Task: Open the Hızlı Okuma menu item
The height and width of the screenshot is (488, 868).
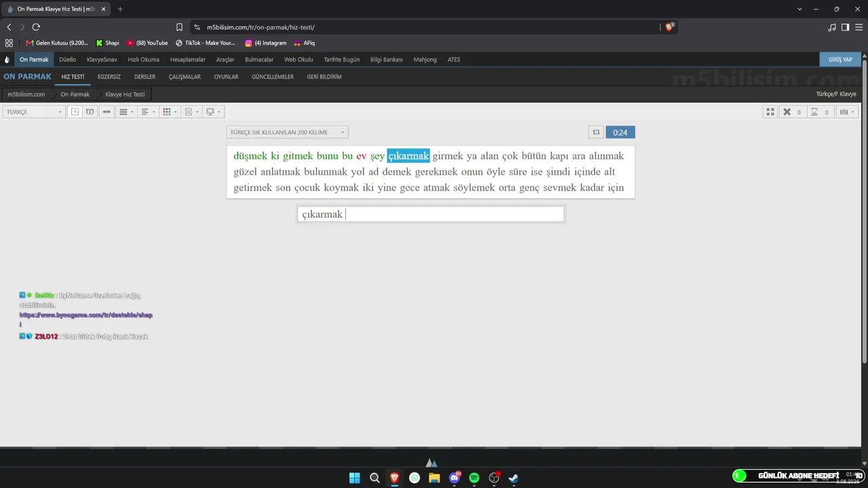Action: point(144,60)
